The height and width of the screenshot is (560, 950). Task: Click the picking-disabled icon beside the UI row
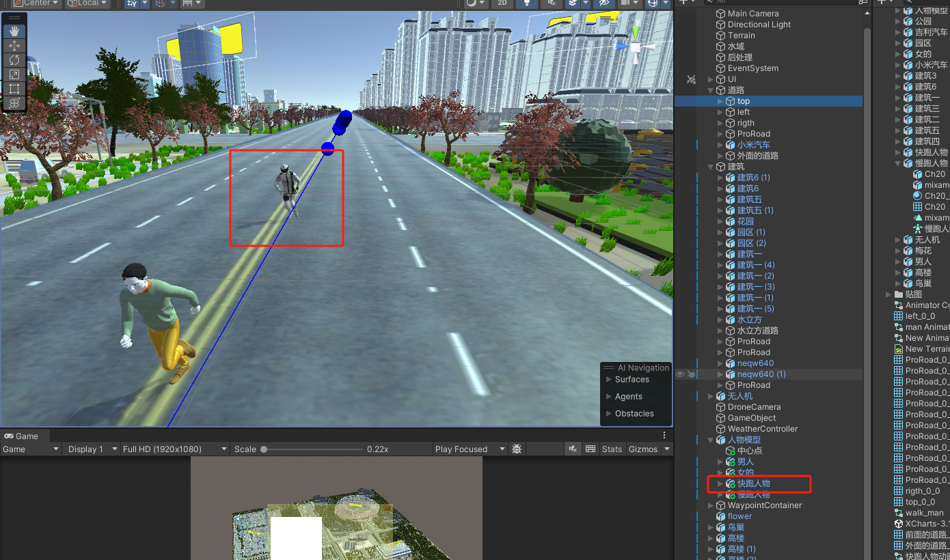692,79
